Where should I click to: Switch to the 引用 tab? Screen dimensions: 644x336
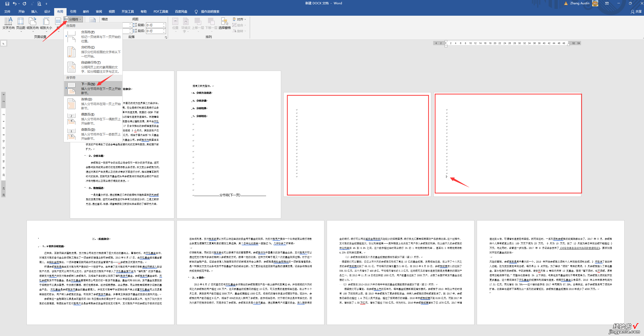(73, 12)
